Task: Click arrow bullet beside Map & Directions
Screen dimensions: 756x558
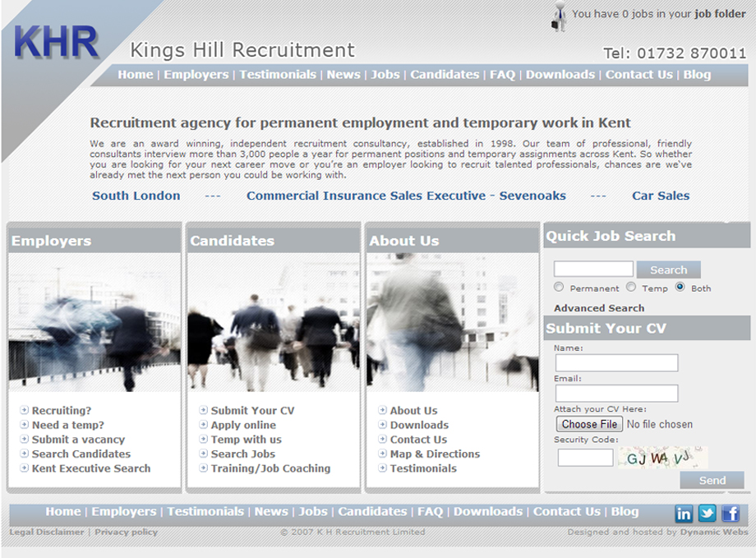Action: tap(382, 454)
